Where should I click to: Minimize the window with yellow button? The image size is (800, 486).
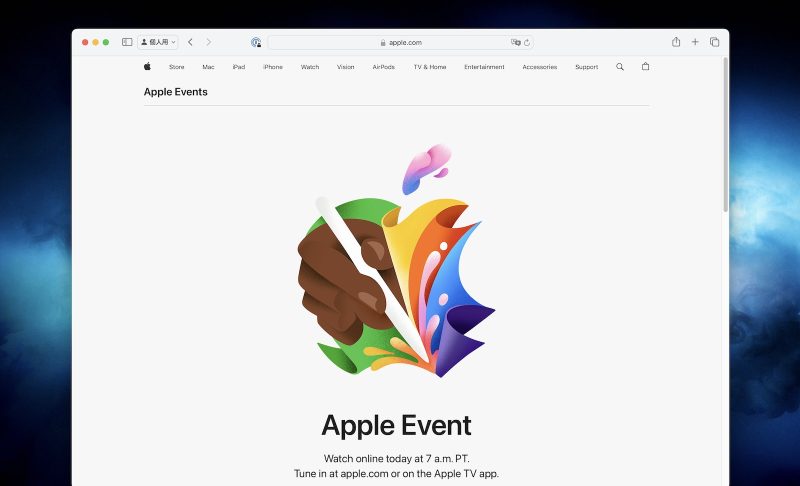click(95, 42)
